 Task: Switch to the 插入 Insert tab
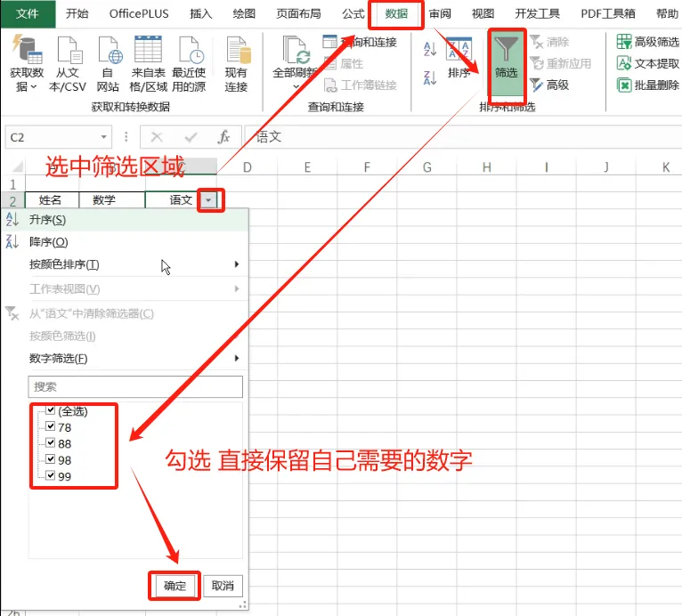pos(201,14)
